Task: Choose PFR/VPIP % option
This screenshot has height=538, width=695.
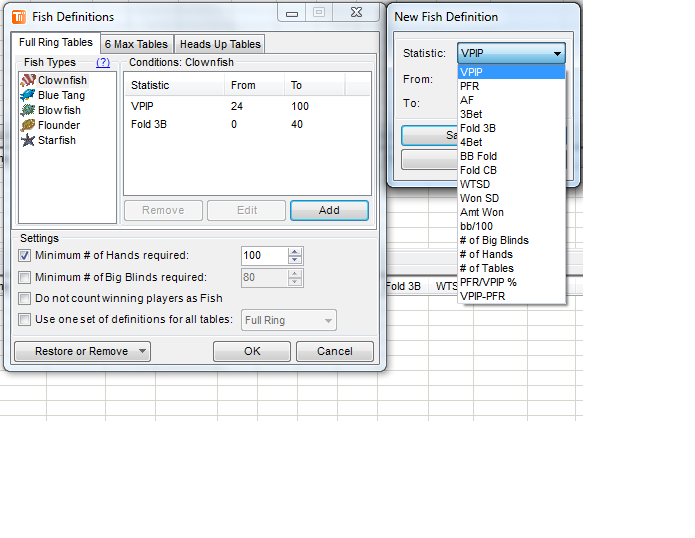Action: pyautogui.click(x=511, y=282)
